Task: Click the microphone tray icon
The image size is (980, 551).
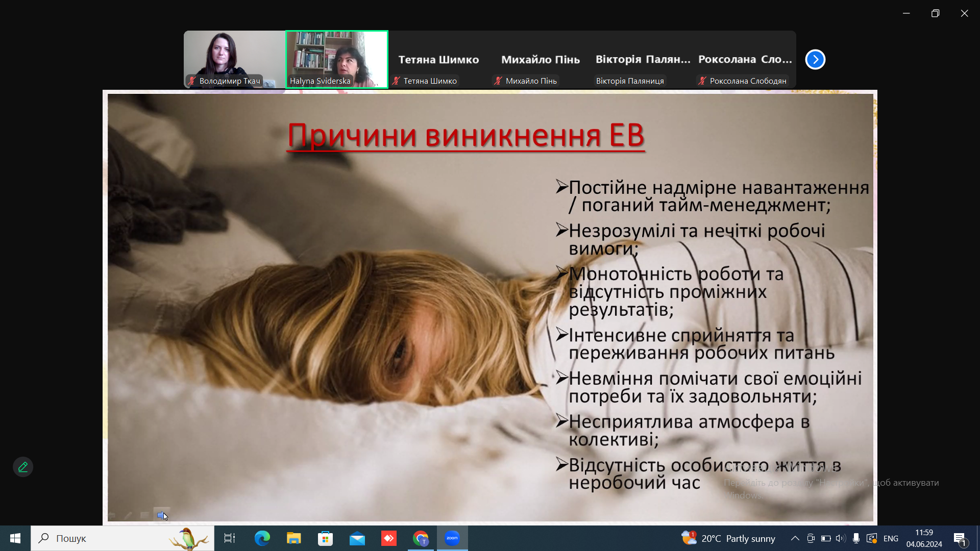Action: point(856,538)
